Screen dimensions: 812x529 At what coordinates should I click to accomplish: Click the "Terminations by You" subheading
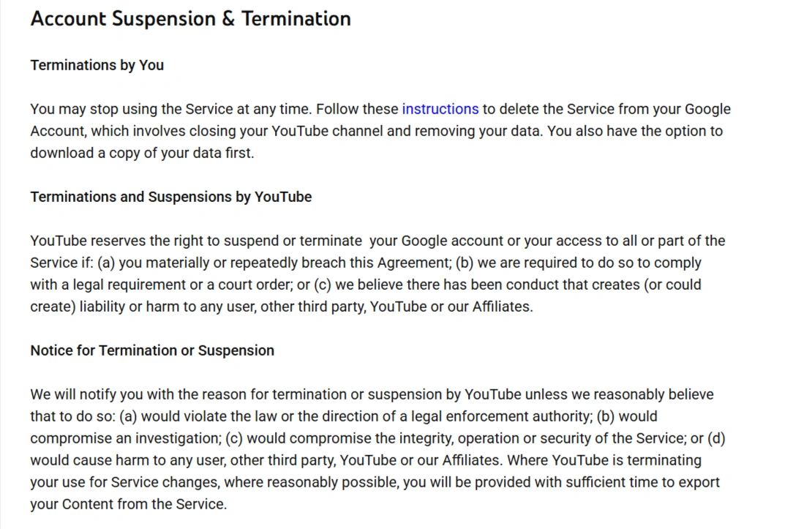(97, 65)
